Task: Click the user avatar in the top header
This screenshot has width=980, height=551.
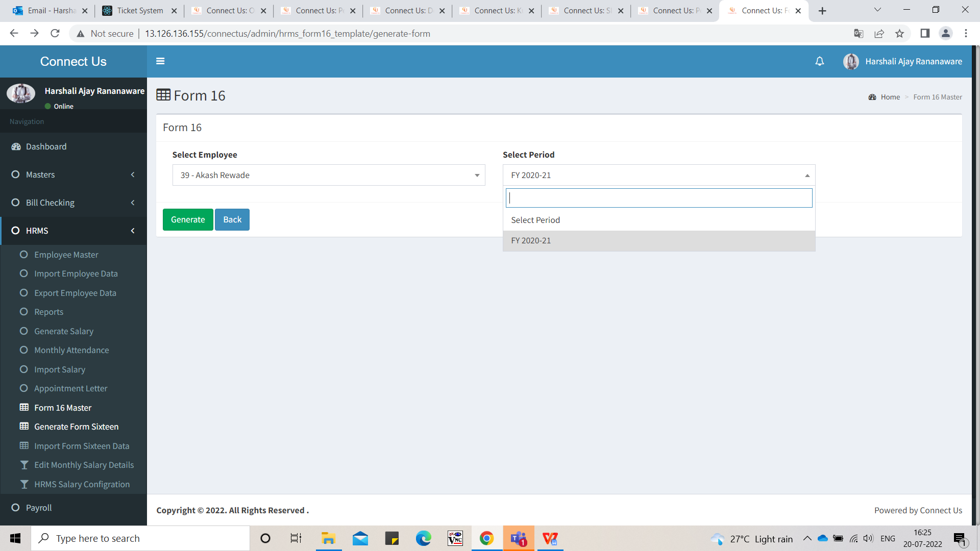Action: 851,61
